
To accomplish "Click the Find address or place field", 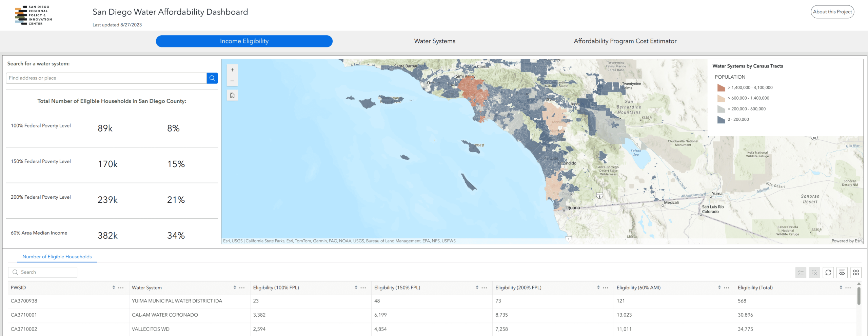I will tap(106, 78).
